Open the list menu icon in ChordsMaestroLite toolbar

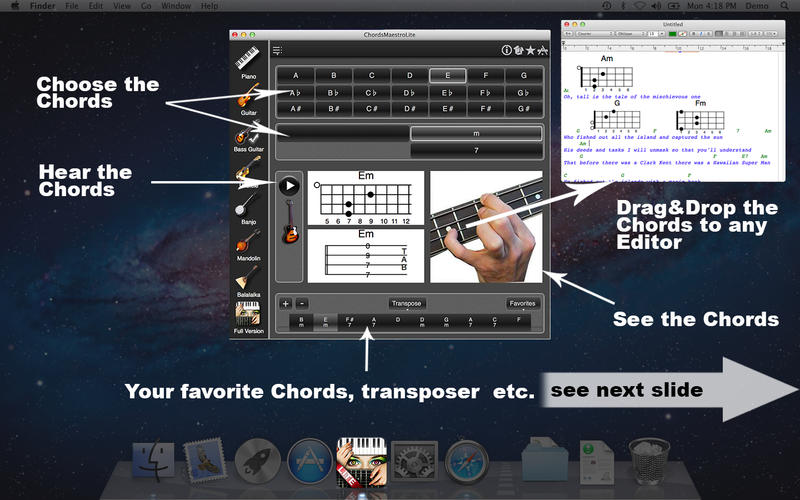[x=277, y=50]
